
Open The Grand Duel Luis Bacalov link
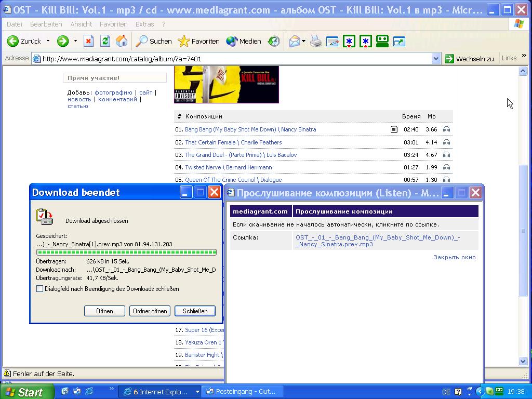tap(241, 155)
